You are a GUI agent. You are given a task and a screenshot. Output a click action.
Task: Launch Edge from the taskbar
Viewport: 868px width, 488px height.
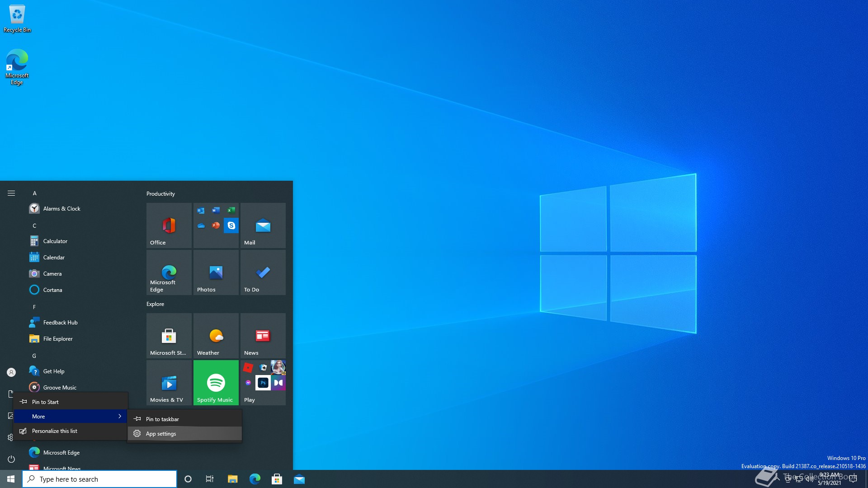tap(255, 479)
